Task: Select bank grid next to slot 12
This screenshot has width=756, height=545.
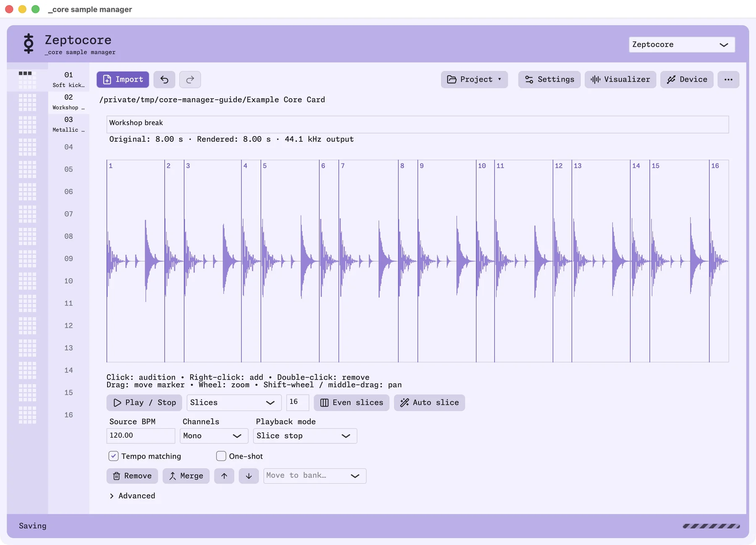Action: (27, 325)
